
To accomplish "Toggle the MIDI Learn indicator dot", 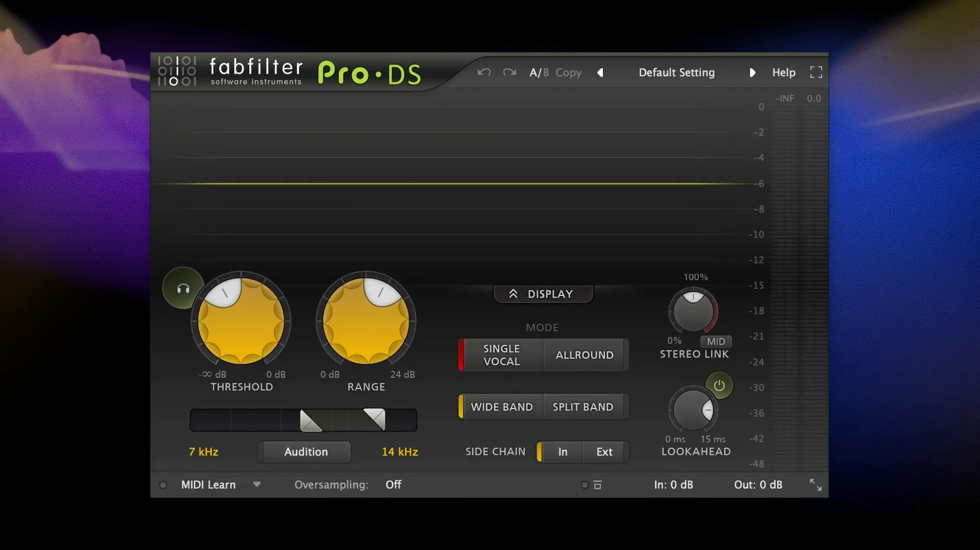I will point(163,485).
